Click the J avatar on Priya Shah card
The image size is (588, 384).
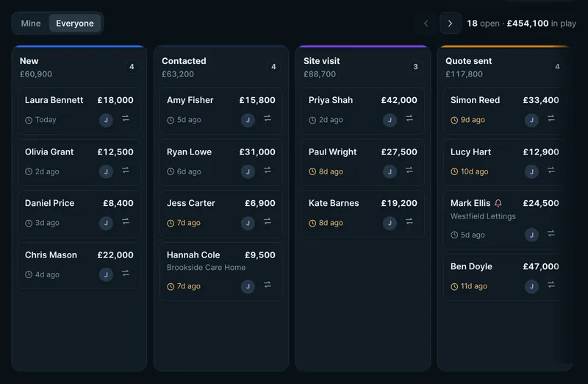(390, 120)
